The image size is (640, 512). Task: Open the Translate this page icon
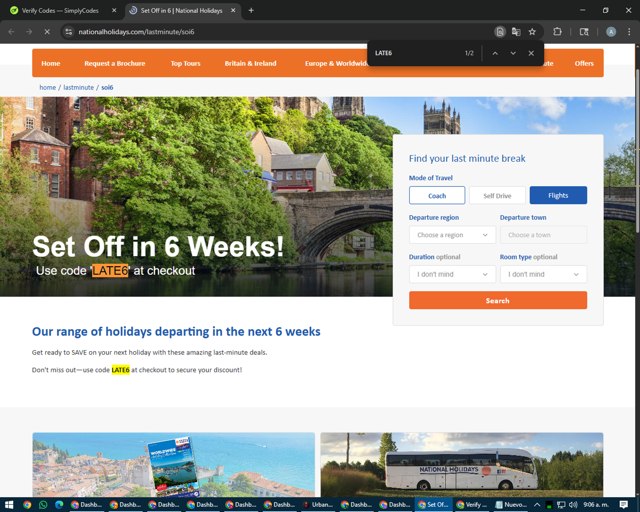[x=516, y=31]
